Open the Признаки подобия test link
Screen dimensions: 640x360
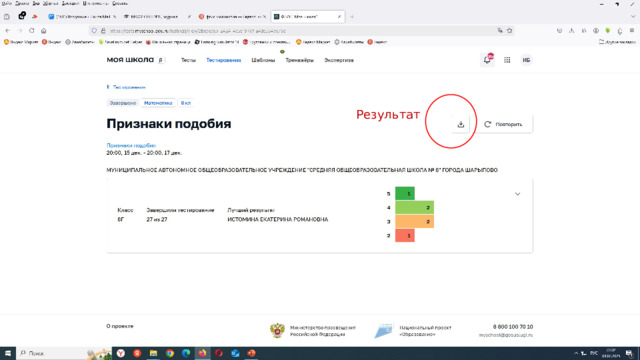tap(131, 145)
